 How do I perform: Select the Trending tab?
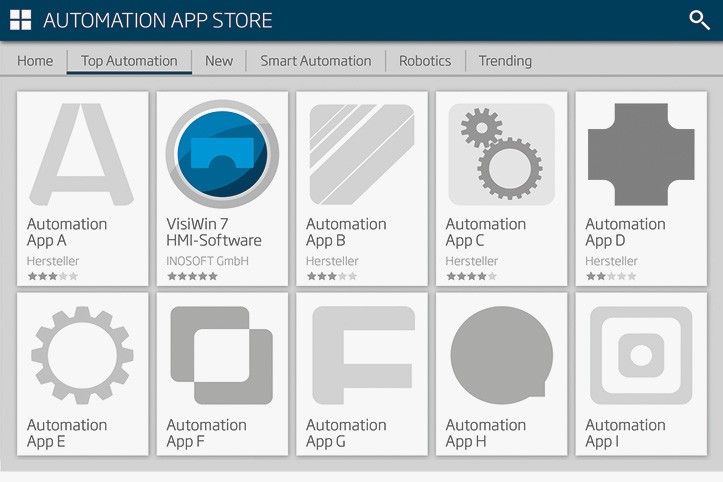click(x=505, y=61)
